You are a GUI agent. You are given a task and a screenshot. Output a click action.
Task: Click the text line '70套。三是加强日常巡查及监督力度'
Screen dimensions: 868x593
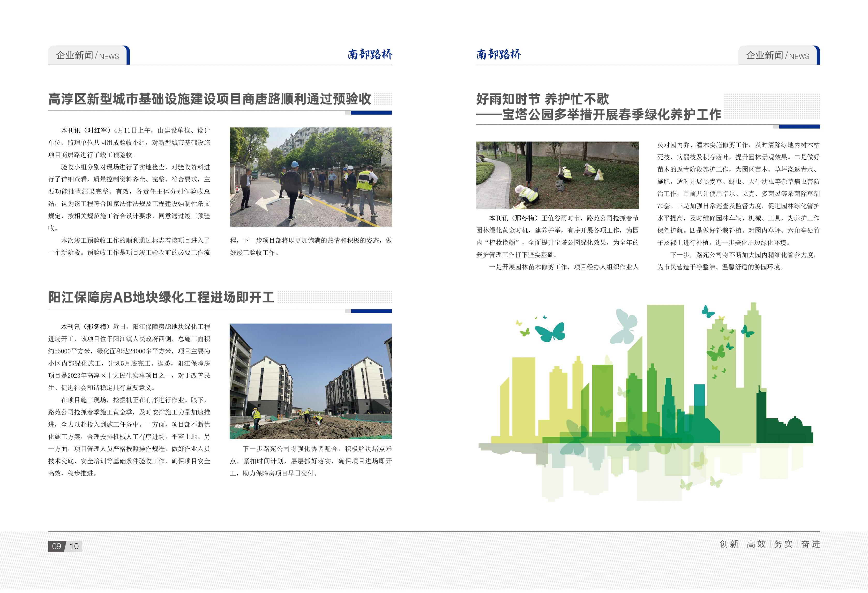coord(739,206)
